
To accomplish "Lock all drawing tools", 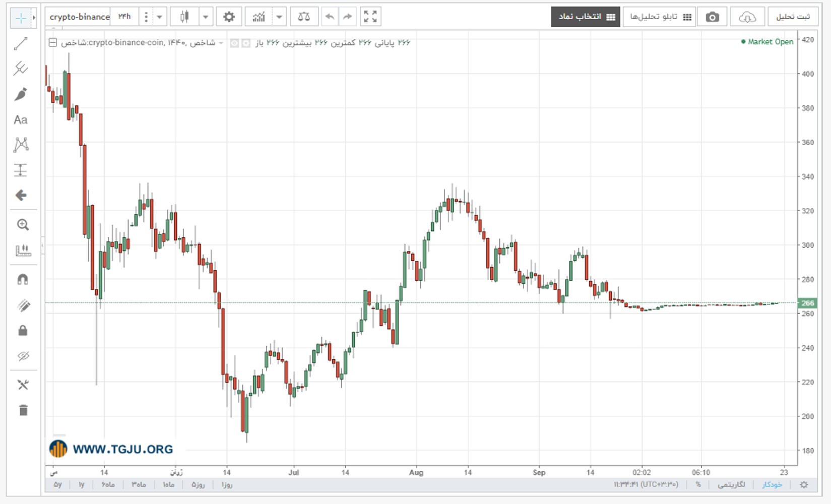I will 23,331.
